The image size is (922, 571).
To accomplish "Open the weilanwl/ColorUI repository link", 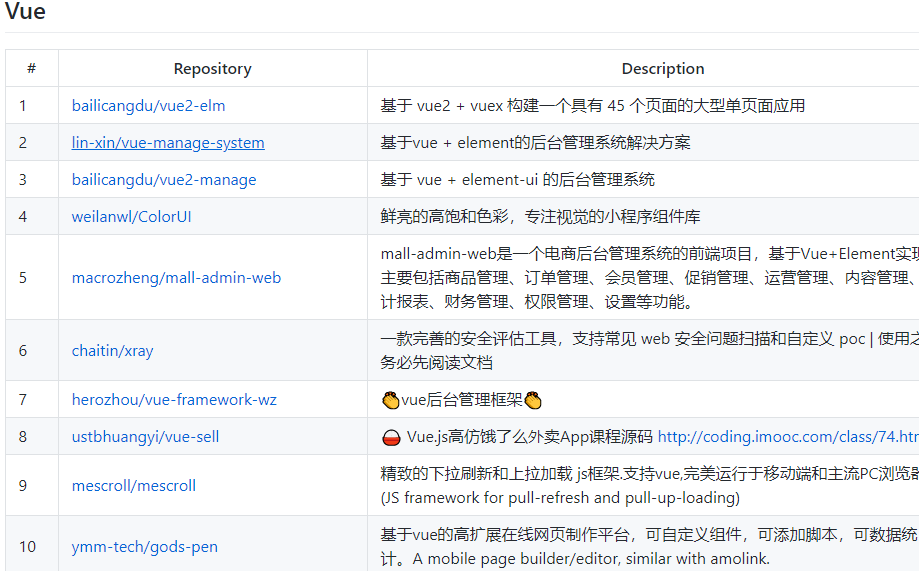I will 131,217.
